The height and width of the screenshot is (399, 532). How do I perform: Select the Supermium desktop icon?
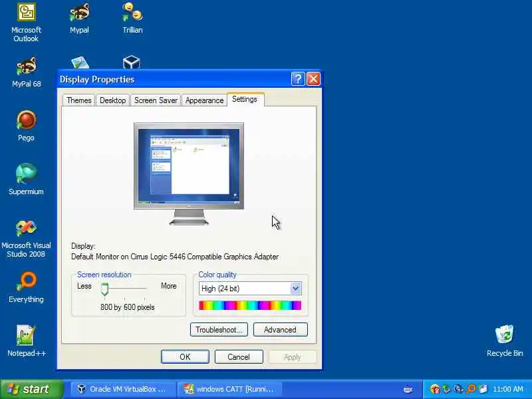(x=26, y=180)
